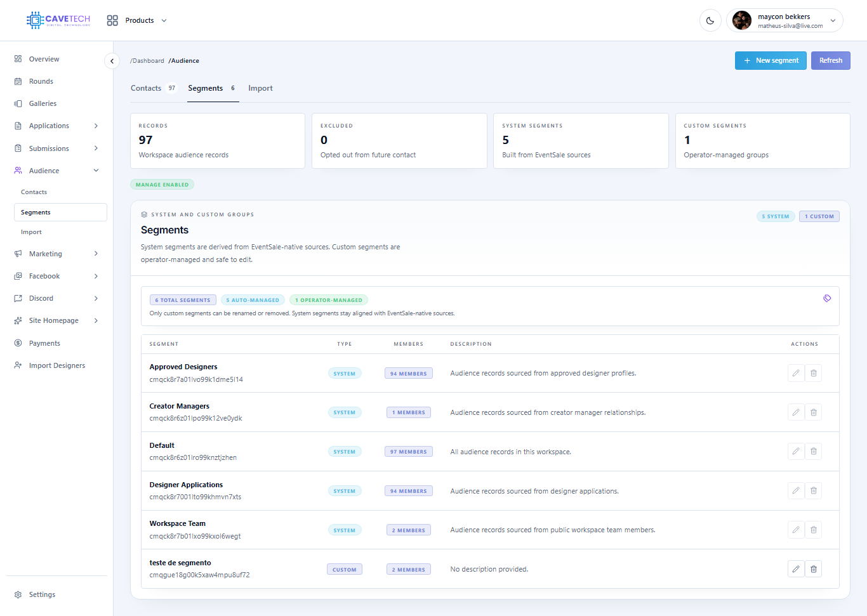The width and height of the screenshot is (867, 616).
Task: Click the Payments dollar icon
Action: tap(18, 343)
